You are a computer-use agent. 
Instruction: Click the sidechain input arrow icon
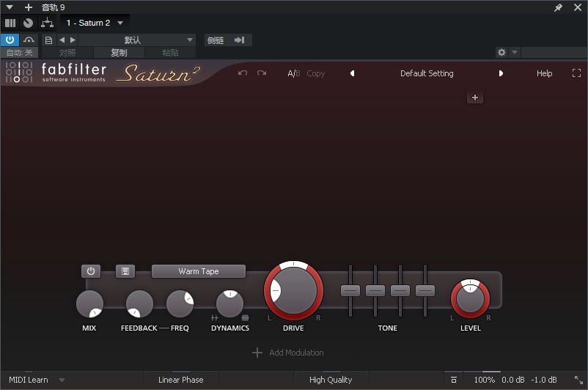[x=239, y=40]
